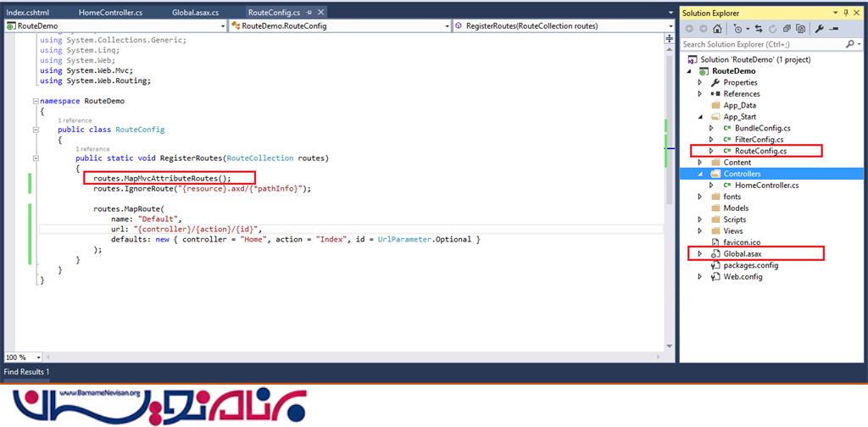This screenshot has width=868, height=427.
Task: Collapse the namespace RouteDemo code block
Action: click(x=36, y=101)
